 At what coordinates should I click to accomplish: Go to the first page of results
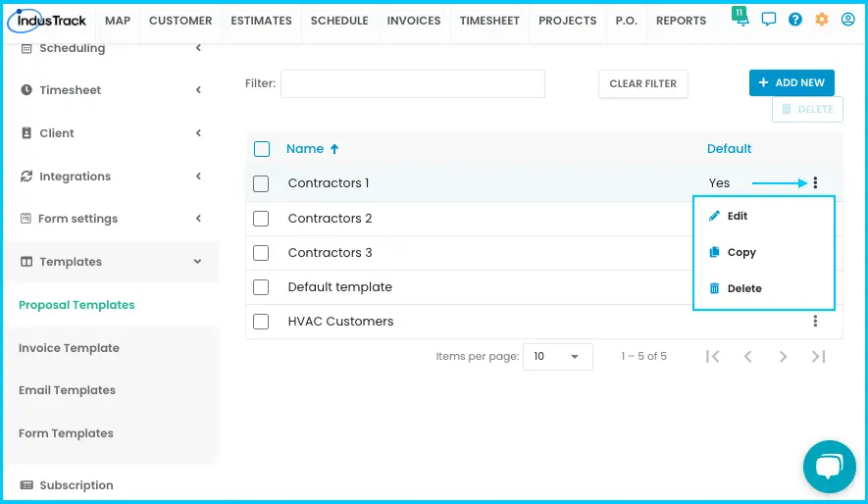[712, 357]
